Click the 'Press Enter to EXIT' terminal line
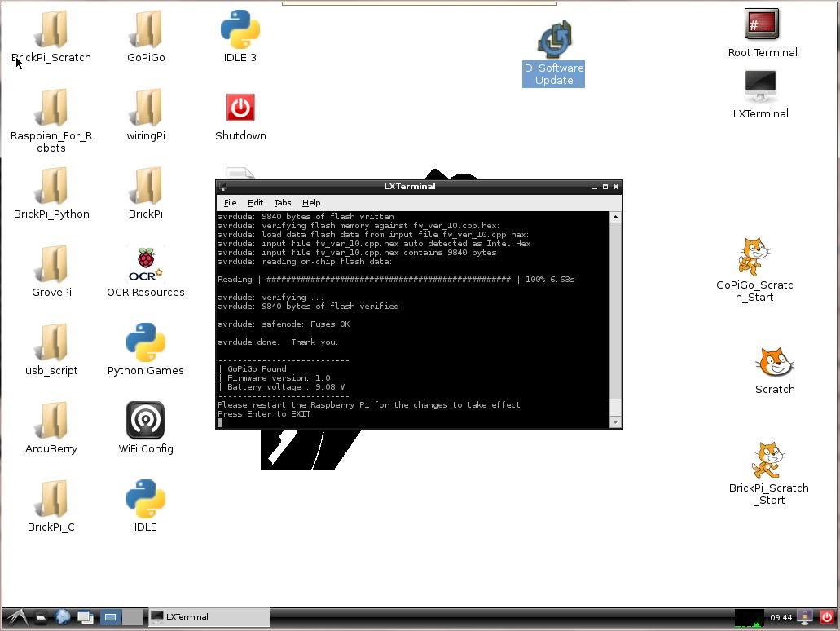Viewport: 840px width, 631px height. [x=264, y=414]
